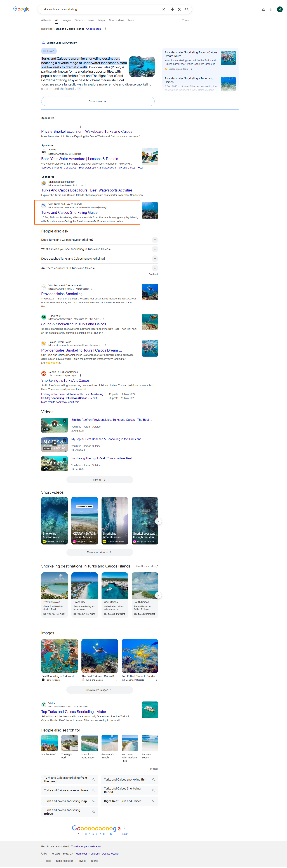This screenshot has width=287, height=868.
Task: Clear the search box with X icon
Action: click(164, 10)
